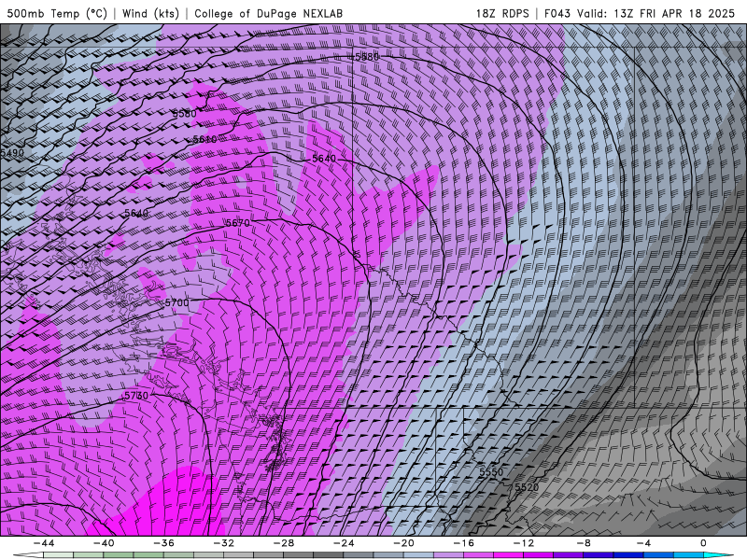Click the -4 colorbar scale label

643,543
